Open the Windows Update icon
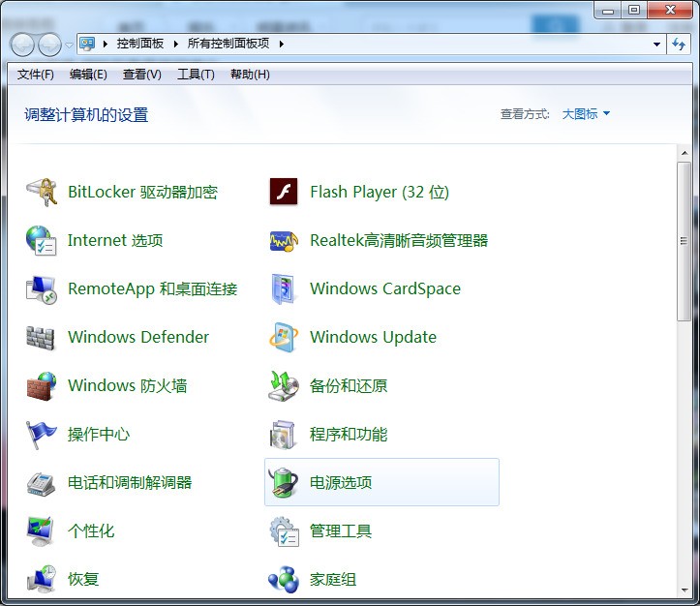The height and width of the screenshot is (606, 700). [x=284, y=337]
